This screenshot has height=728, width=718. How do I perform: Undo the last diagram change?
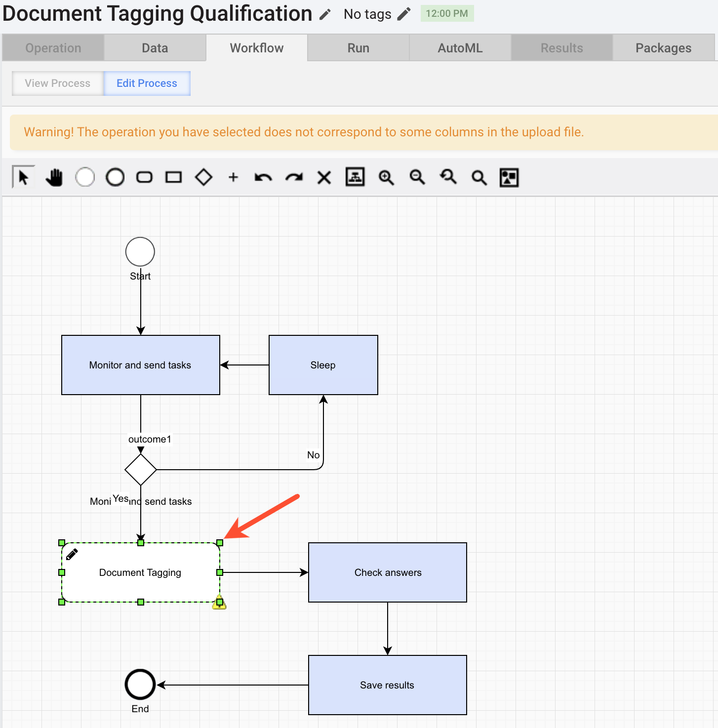(x=263, y=177)
